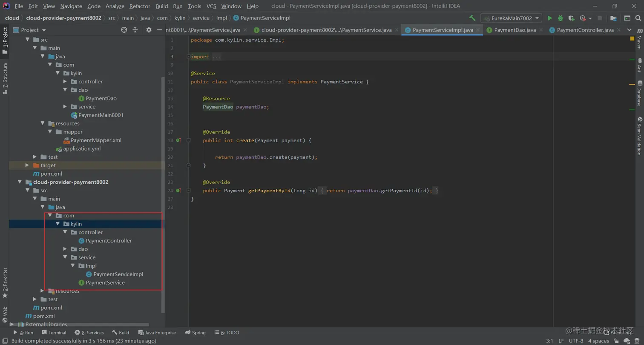The width and height of the screenshot is (644, 345).
Task: Open Project panel gear settings
Action: [x=149, y=30]
